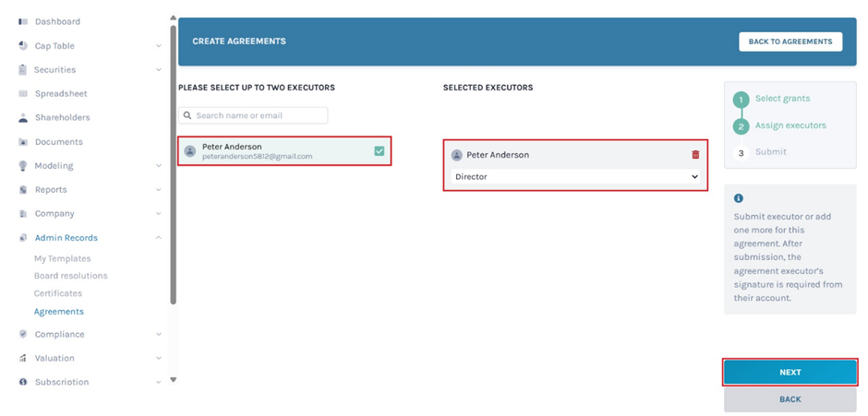
Task: Go to My Templates submenu item
Action: [62, 259]
